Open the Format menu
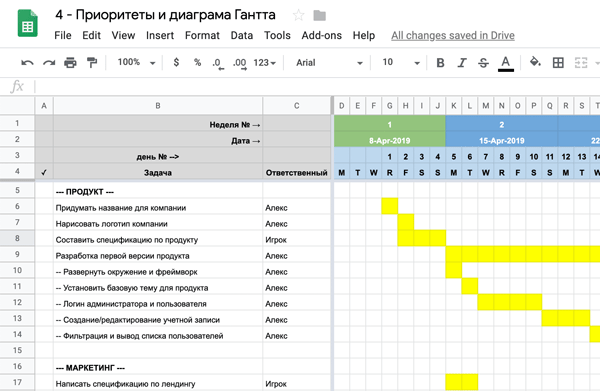600x391 pixels. coord(202,36)
